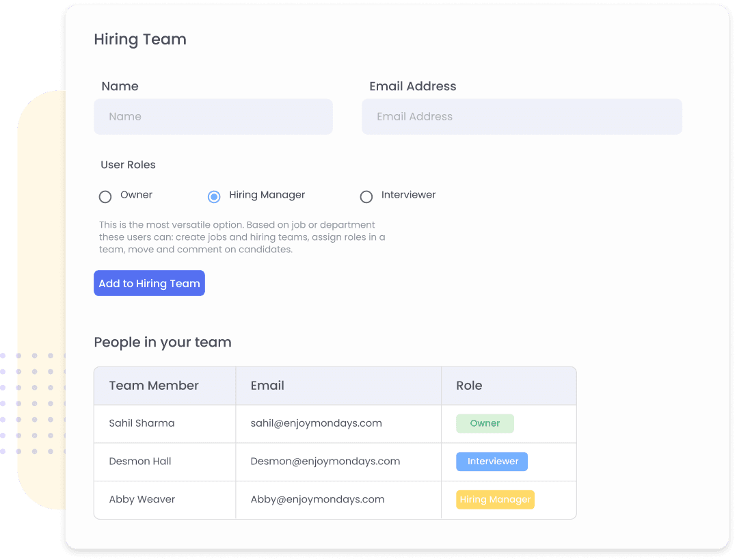Click the blue Interviewer role badge
This screenshot has width=737, height=560.
click(x=492, y=462)
